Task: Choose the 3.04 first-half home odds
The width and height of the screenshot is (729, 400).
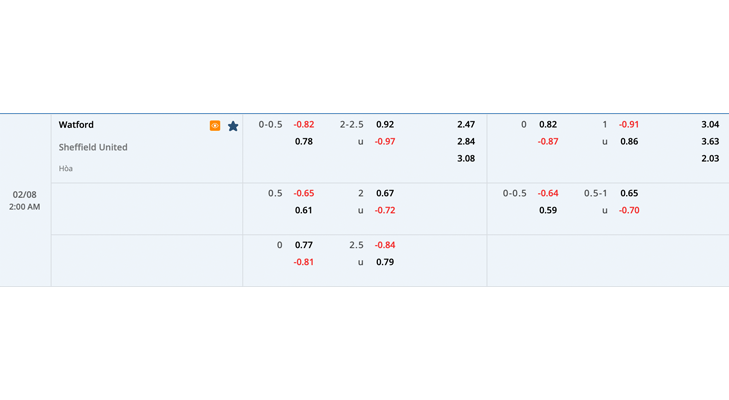Action: pos(710,125)
